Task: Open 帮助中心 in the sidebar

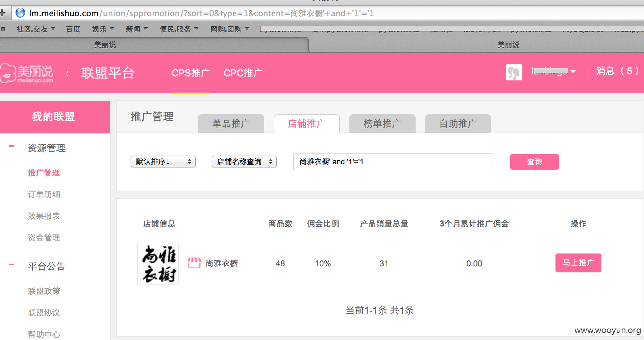Action: pyautogui.click(x=44, y=335)
